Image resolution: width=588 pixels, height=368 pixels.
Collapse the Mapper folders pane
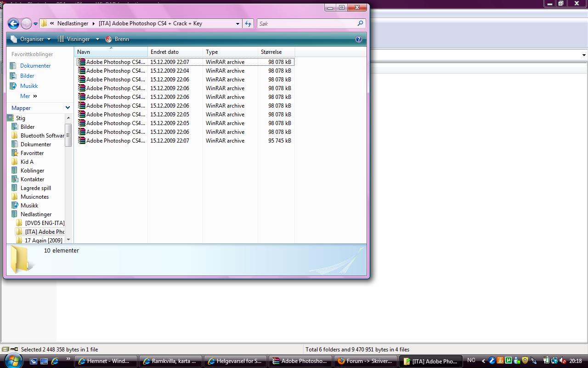(x=68, y=108)
